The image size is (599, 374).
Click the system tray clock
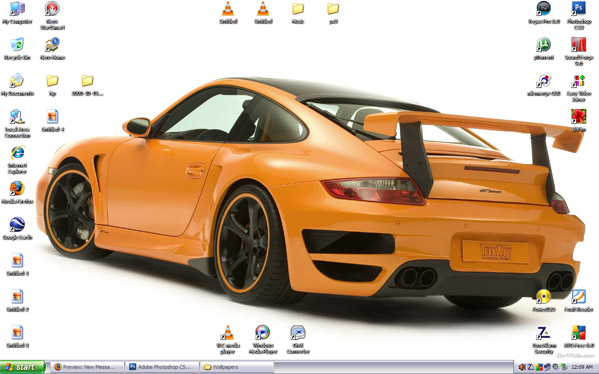[582, 368]
